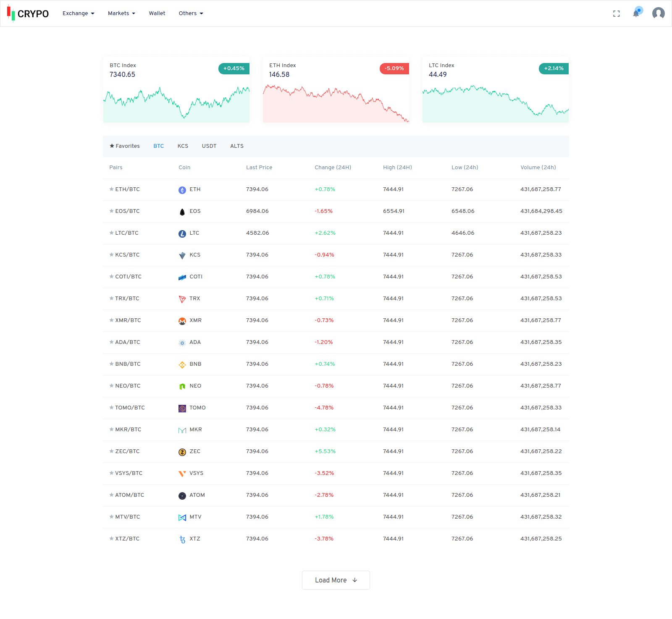Click the ADA coin icon
Viewport: 672px width, 619px height.
pos(182,343)
